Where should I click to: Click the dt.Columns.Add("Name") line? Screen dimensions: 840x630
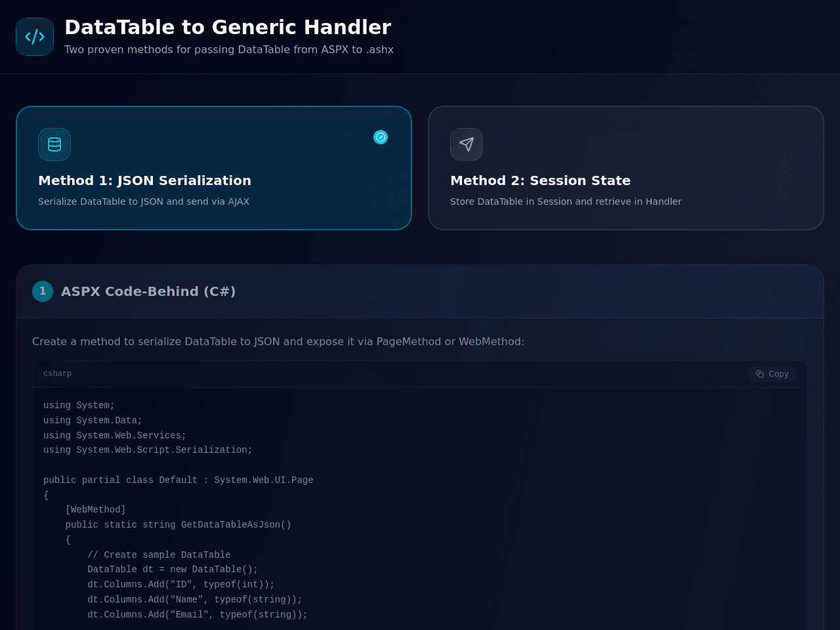(195, 600)
